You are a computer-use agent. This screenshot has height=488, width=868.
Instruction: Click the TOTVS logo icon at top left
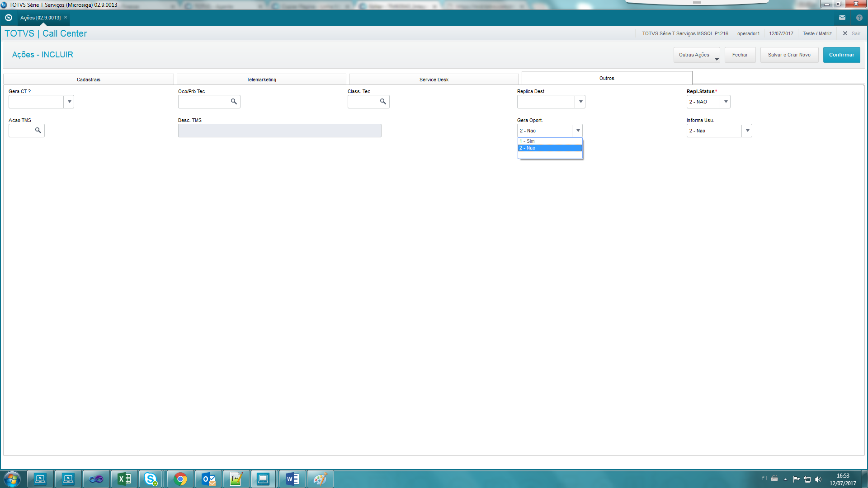(8, 18)
